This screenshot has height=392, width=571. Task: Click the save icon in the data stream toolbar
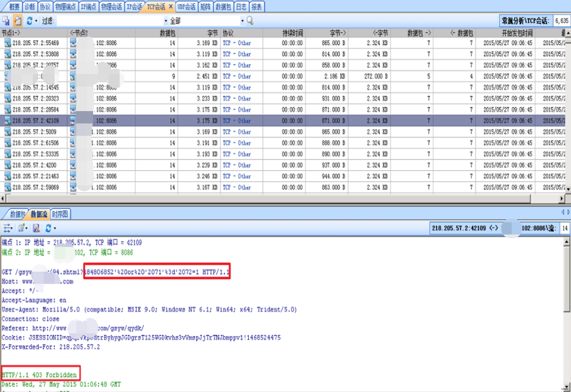pyautogui.click(x=36, y=228)
